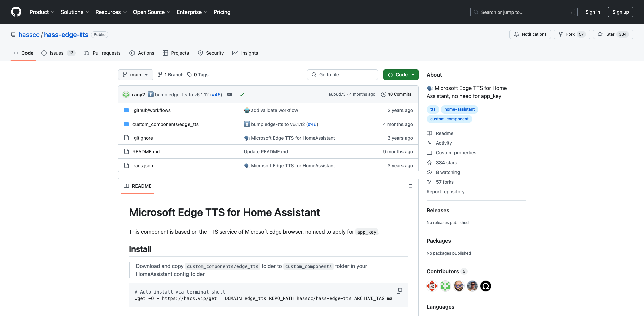Screen dimensions: 644x316
Task: Click the Sign up button
Action: (x=620, y=12)
